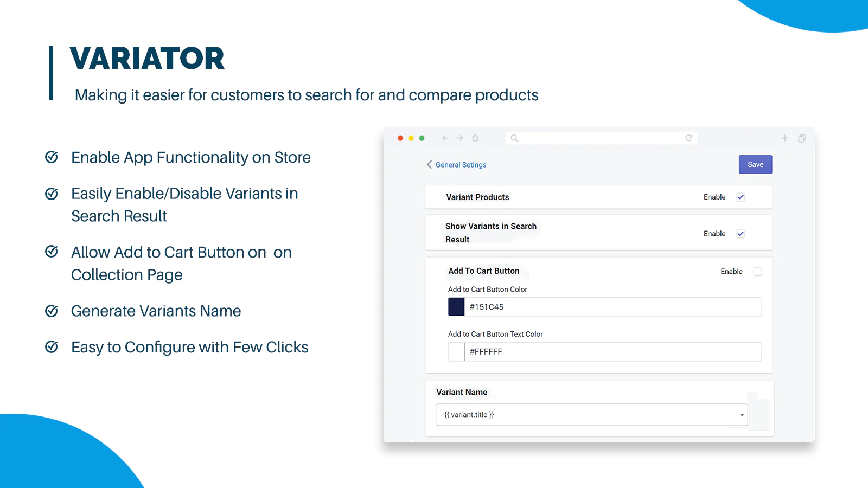Click the #151C45 color input field
The width and height of the screenshot is (868, 488).
613,307
